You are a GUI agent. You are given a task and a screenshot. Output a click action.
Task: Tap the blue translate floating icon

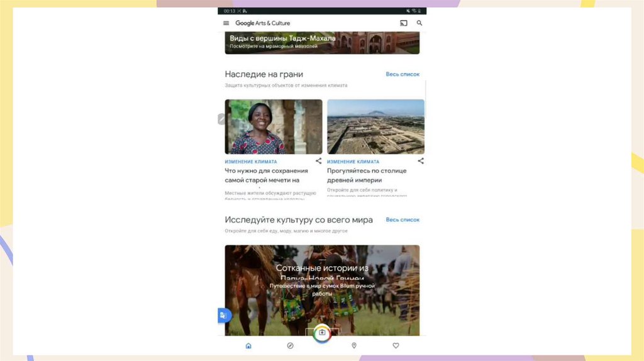click(224, 316)
